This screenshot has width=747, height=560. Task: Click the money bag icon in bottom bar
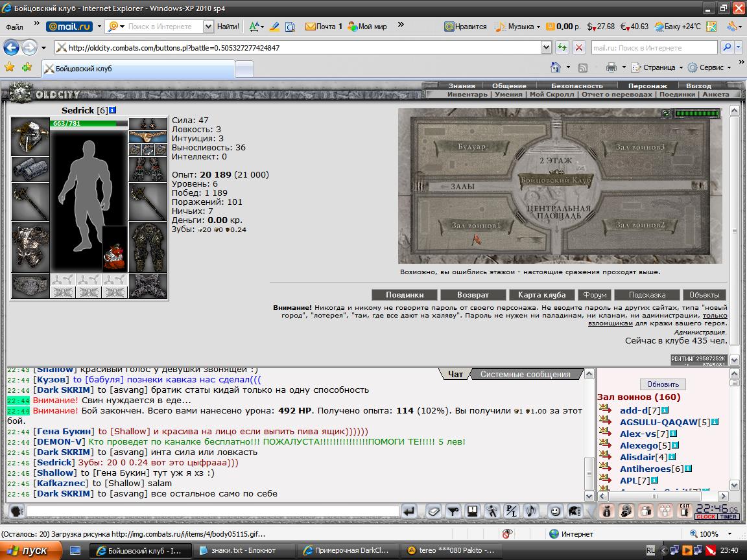tap(606, 511)
